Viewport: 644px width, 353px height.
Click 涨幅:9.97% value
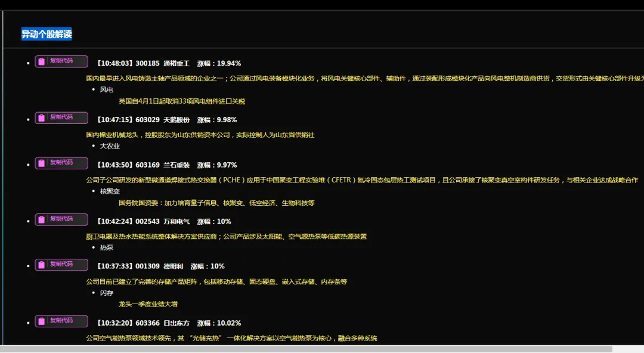click(217, 165)
